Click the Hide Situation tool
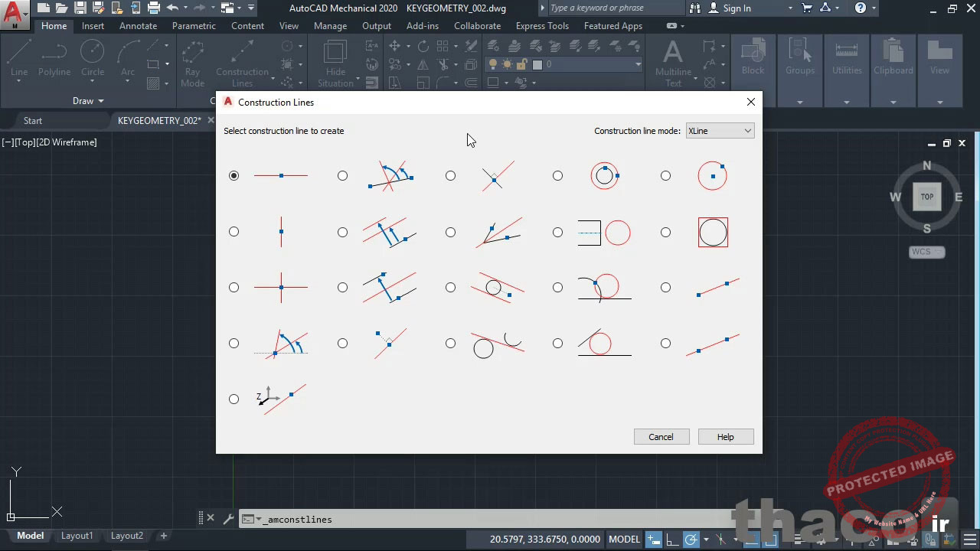Image resolution: width=980 pixels, height=551 pixels. pyautogui.click(x=335, y=64)
